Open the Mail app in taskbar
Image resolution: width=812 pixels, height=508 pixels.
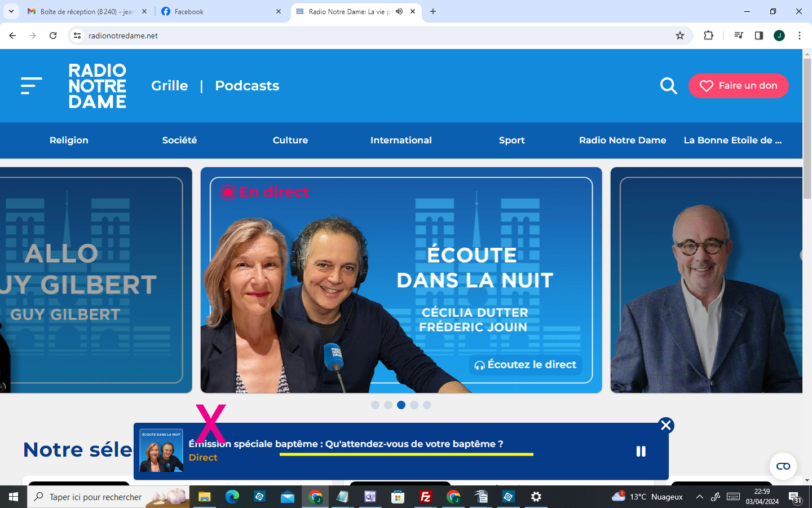coord(287,497)
